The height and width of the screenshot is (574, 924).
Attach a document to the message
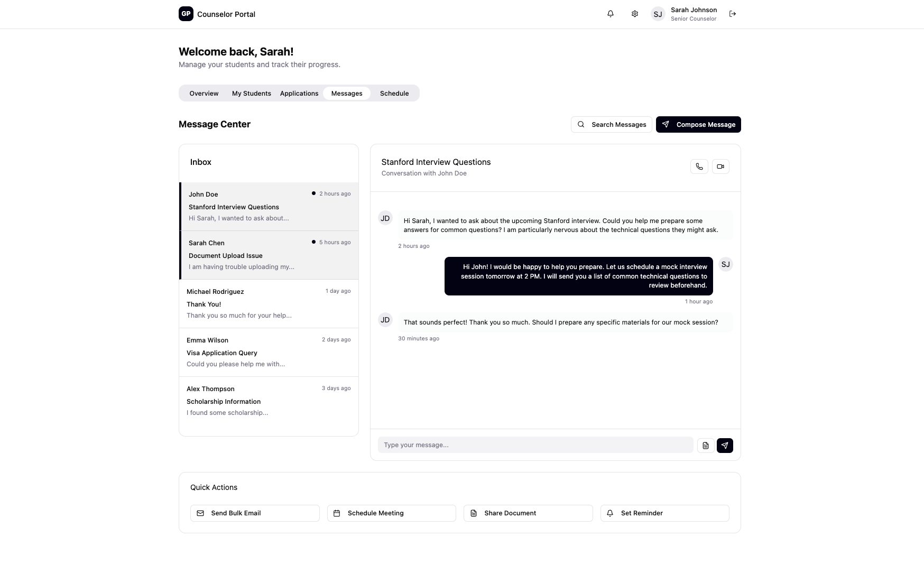tap(706, 446)
